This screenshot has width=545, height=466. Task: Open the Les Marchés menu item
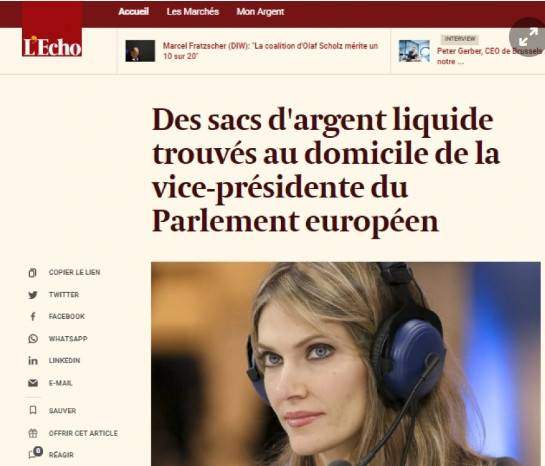click(193, 11)
